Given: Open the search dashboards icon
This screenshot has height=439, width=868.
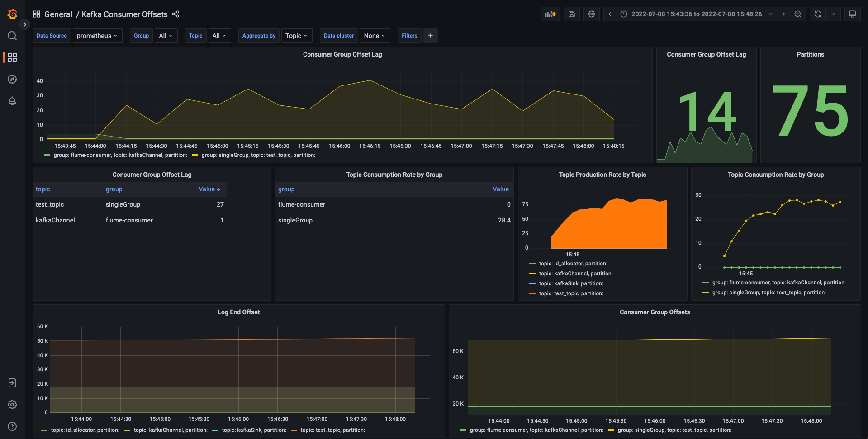Looking at the screenshot, I should (x=12, y=36).
